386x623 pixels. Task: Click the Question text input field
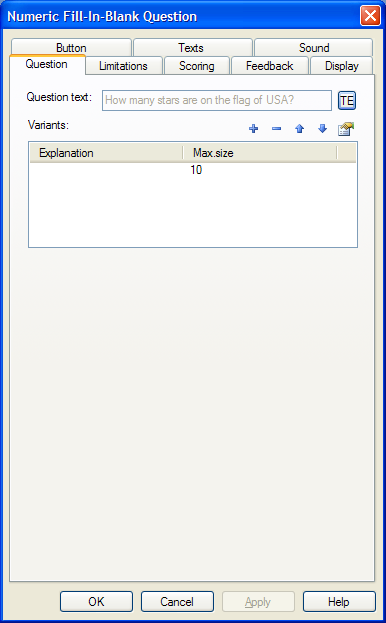tap(217, 100)
